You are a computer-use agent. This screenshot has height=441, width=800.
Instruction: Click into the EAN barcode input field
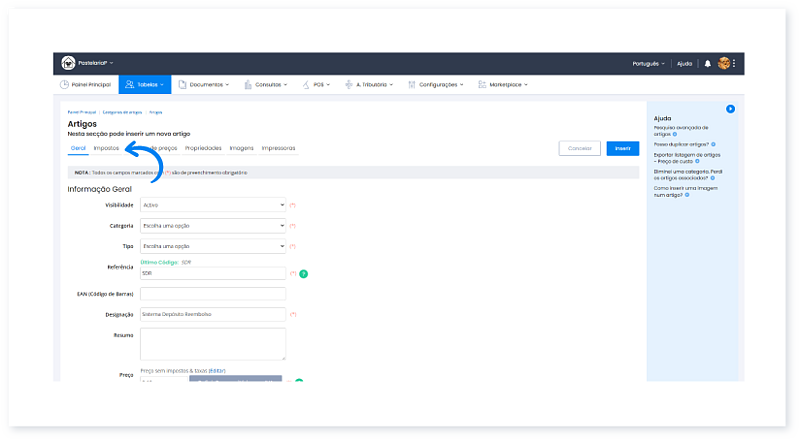coord(213,294)
